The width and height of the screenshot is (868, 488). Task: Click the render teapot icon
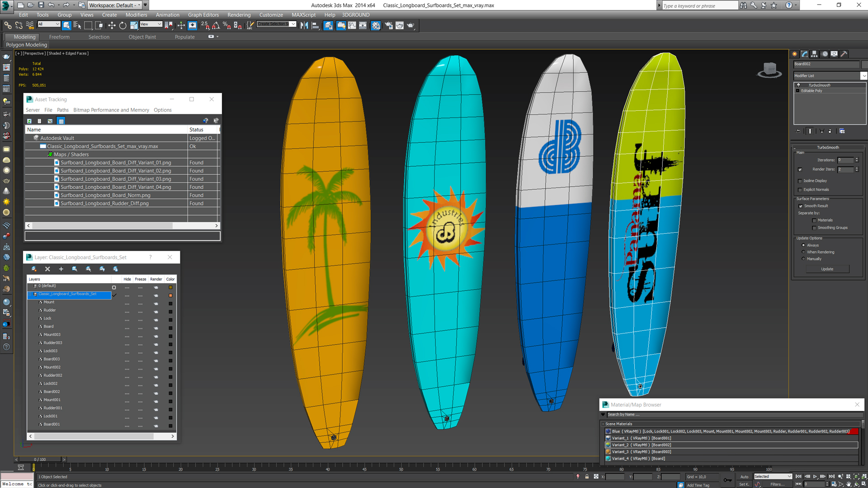click(410, 25)
